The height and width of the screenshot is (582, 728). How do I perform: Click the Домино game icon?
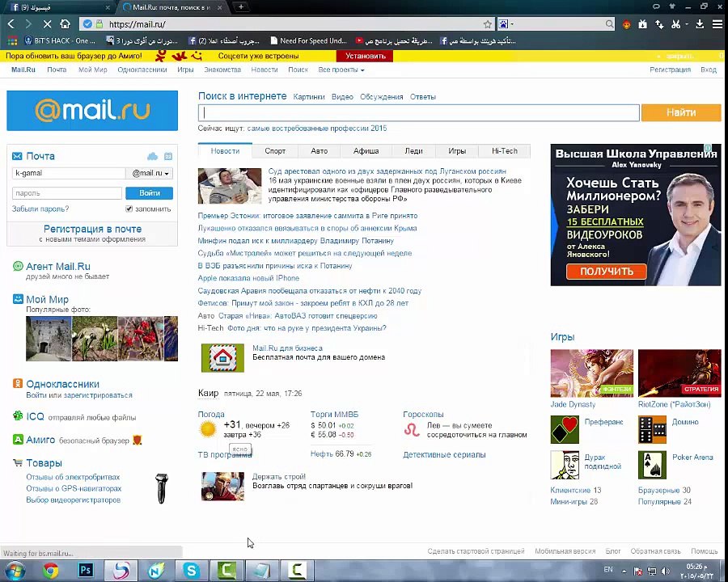pos(652,430)
